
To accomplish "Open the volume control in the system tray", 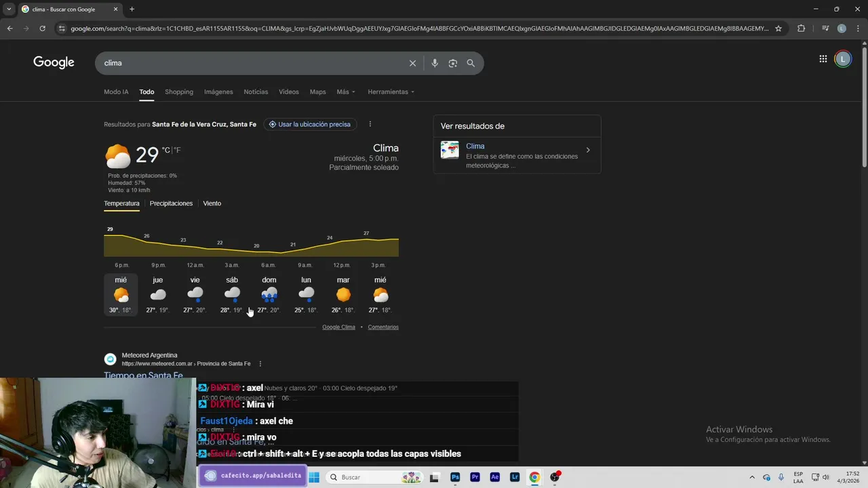I will (826, 477).
